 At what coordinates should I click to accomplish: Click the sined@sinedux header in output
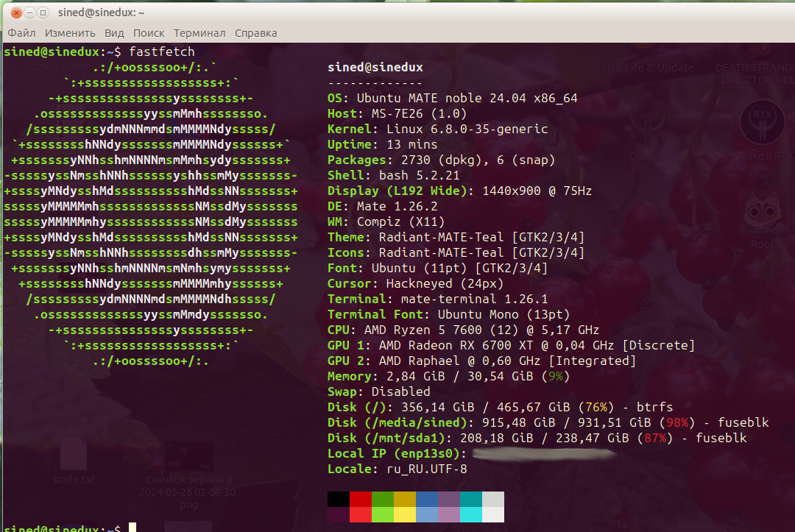pyautogui.click(x=375, y=68)
